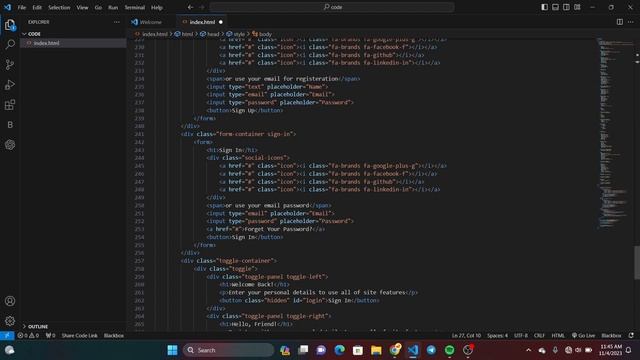Show hidden system tray icons

tap(529, 350)
